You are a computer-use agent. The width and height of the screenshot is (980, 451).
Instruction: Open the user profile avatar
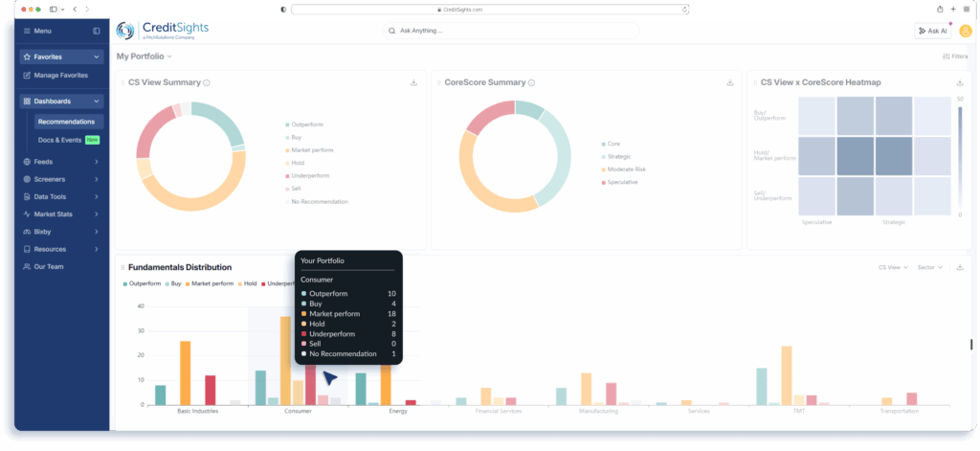coord(965,31)
